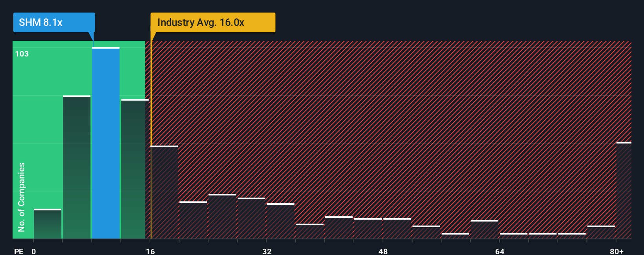This screenshot has width=644, height=255.
Task: Select the bar starting at PE 32
Action: click(280, 221)
